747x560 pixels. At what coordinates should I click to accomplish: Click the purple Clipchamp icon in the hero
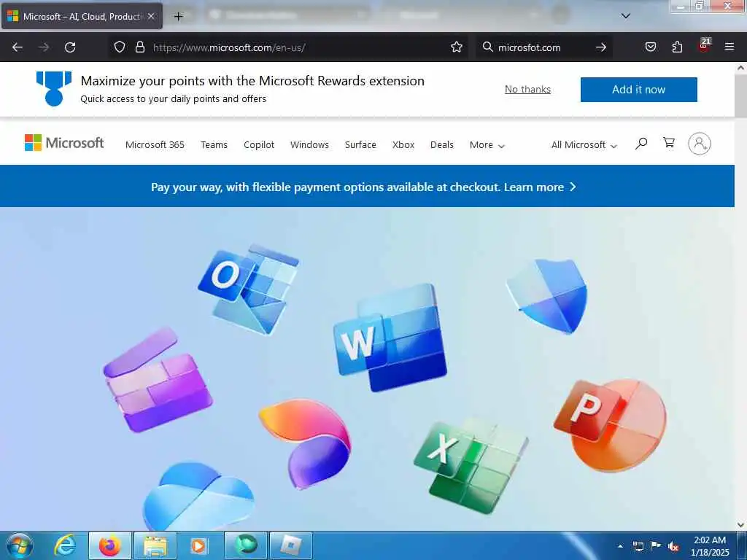coord(158,380)
